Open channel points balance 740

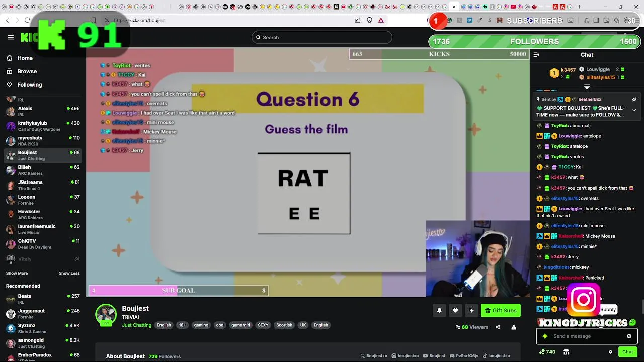coord(547,352)
